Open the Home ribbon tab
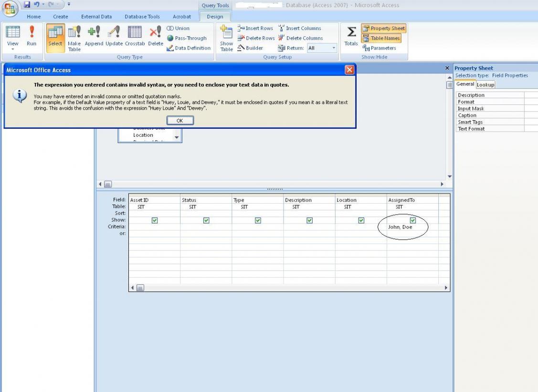The height and width of the screenshot is (392, 538). [33, 16]
